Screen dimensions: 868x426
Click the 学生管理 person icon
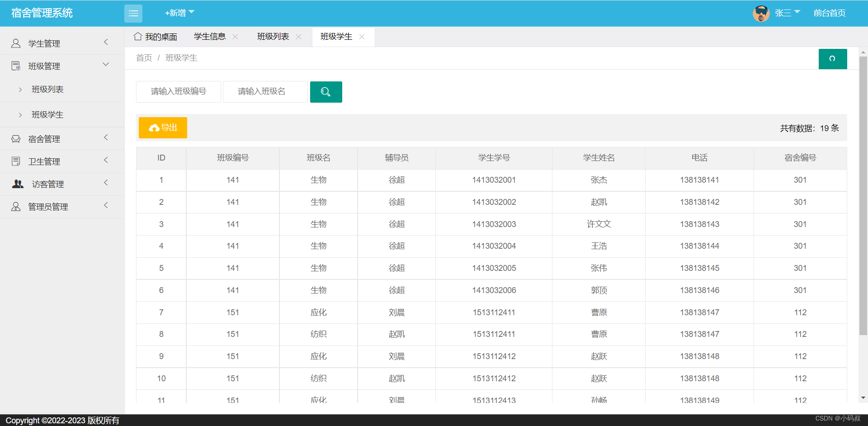[x=16, y=43]
